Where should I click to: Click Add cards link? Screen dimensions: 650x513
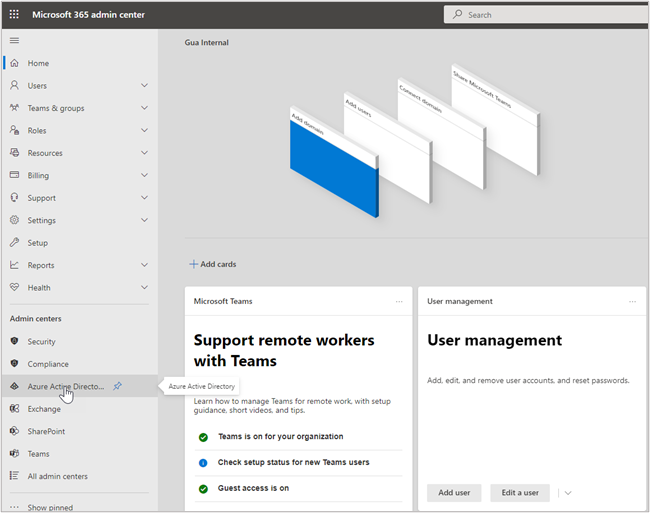[x=212, y=265]
